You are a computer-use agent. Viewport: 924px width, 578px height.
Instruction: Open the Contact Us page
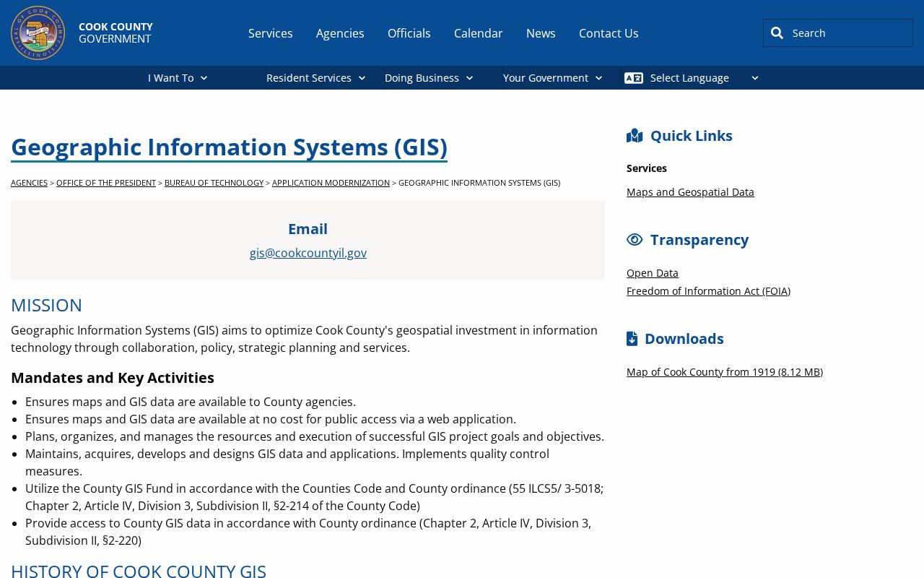[x=609, y=33]
